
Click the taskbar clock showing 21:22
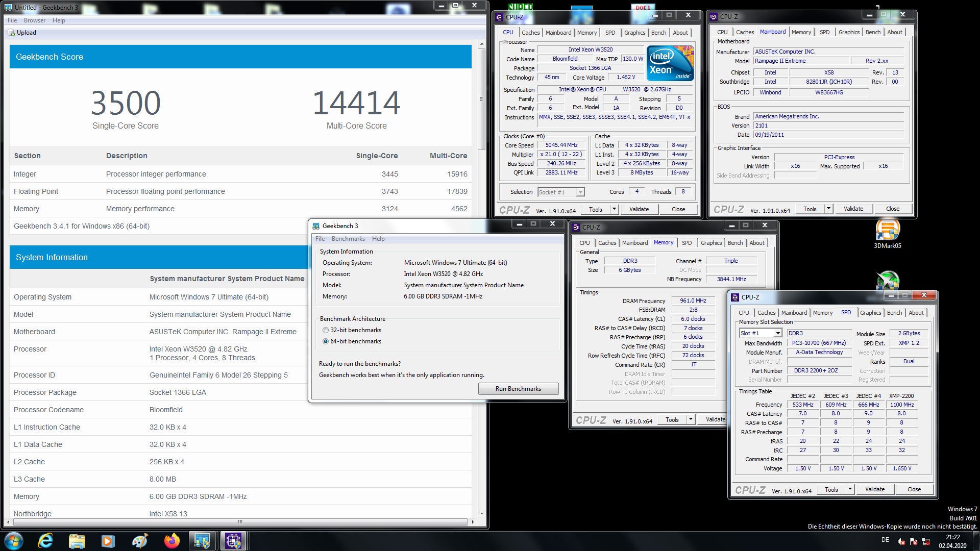click(952, 541)
